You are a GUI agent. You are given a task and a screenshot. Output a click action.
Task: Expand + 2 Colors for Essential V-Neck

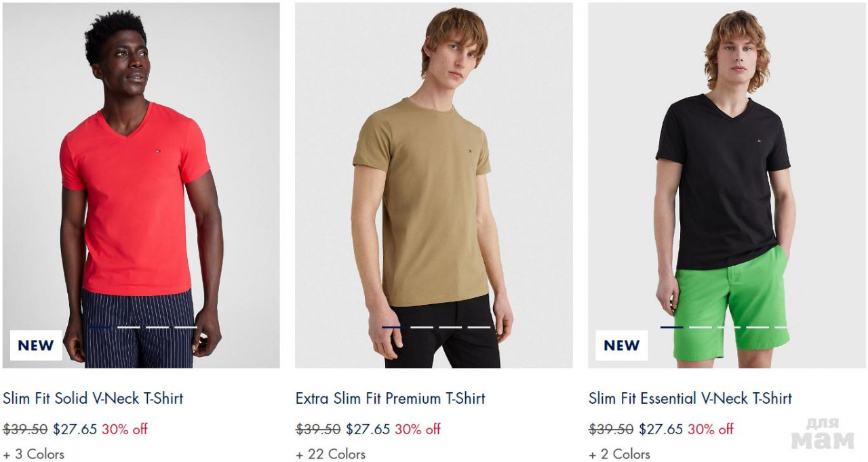(x=620, y=454)
